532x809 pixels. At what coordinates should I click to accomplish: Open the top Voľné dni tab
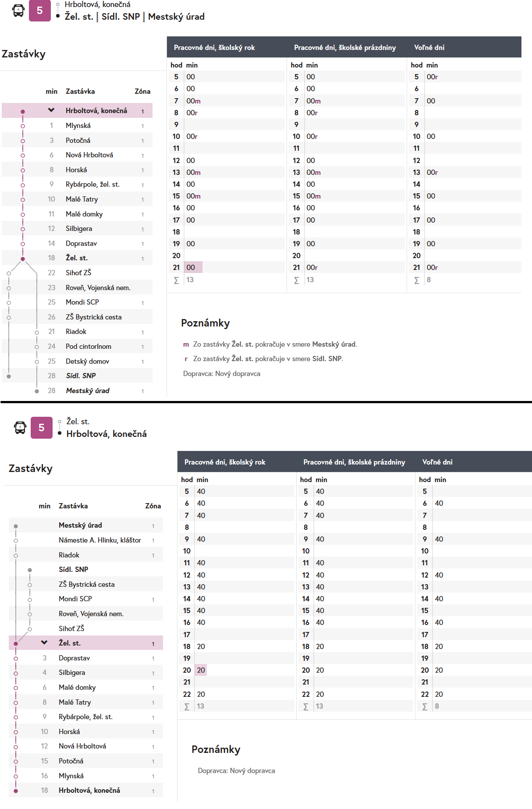429,47
